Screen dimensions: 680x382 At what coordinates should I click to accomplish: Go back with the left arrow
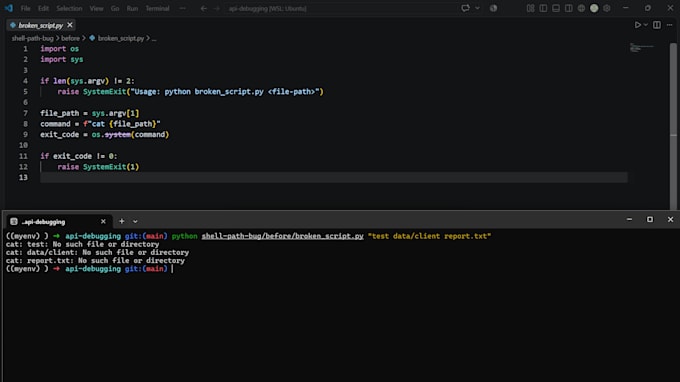tap(203, 8)
